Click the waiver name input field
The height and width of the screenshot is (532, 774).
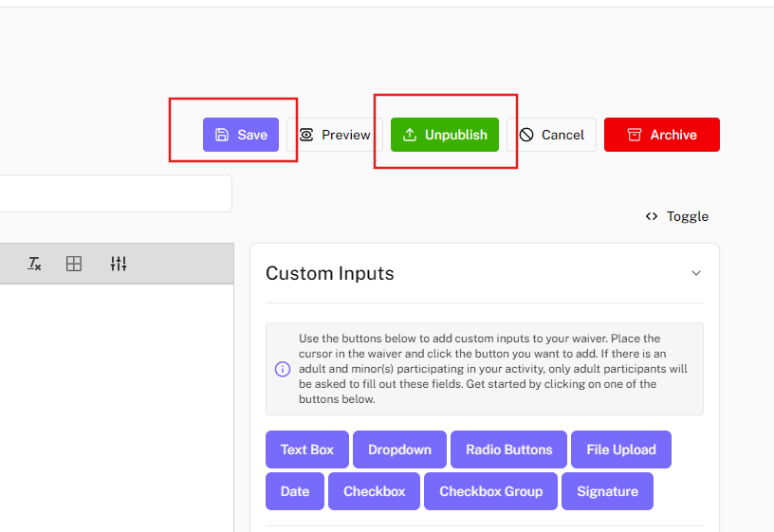[x=114, y=193]
